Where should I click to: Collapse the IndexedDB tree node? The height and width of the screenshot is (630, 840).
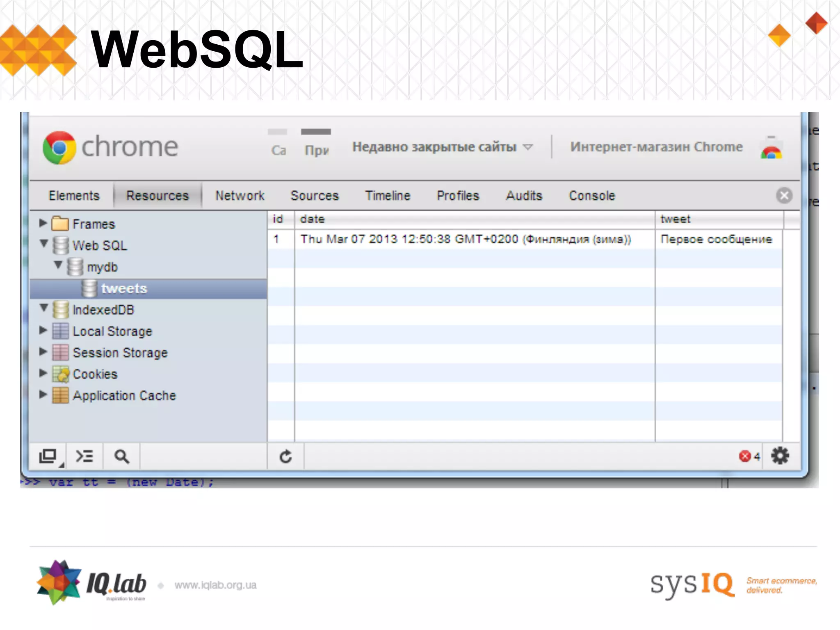(44, 307)
